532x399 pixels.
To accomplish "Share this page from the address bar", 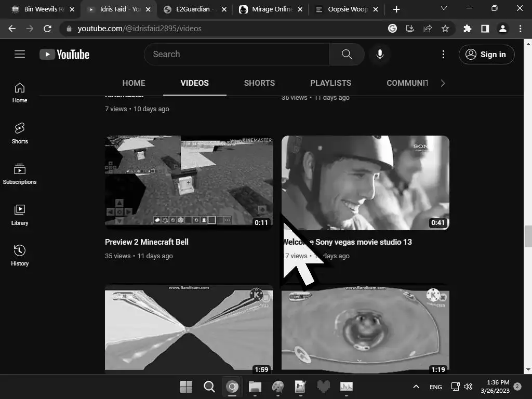I will (x=428, y=29).
